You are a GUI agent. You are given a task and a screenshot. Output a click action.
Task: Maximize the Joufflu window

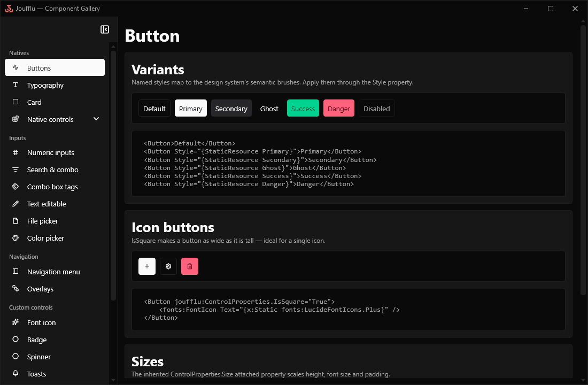pyautogui.click(x=551, y=8)
